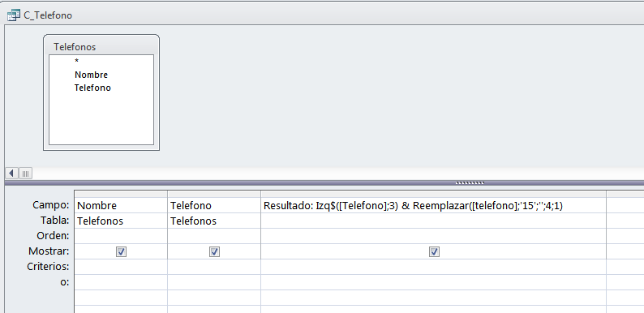The width and height of the screenshot is (644, 313).
Task: Click Criterios cell under Telefono column
Action: [214, 267]
